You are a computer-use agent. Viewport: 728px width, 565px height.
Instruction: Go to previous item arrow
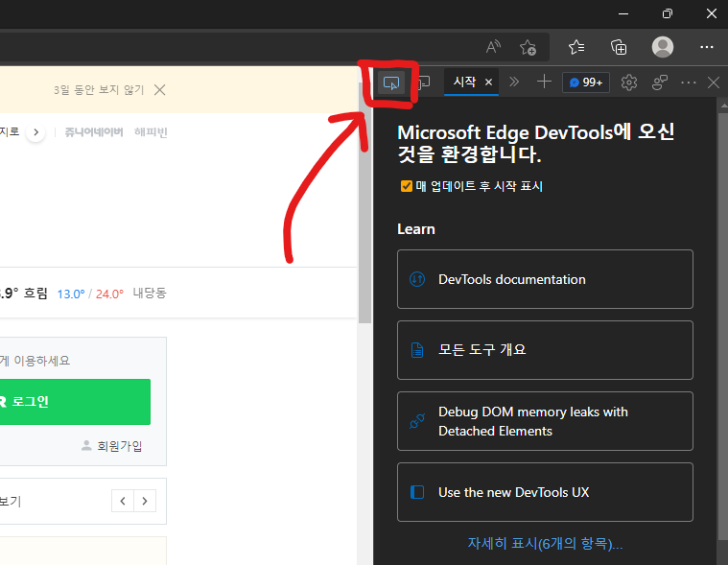(123, 501)
